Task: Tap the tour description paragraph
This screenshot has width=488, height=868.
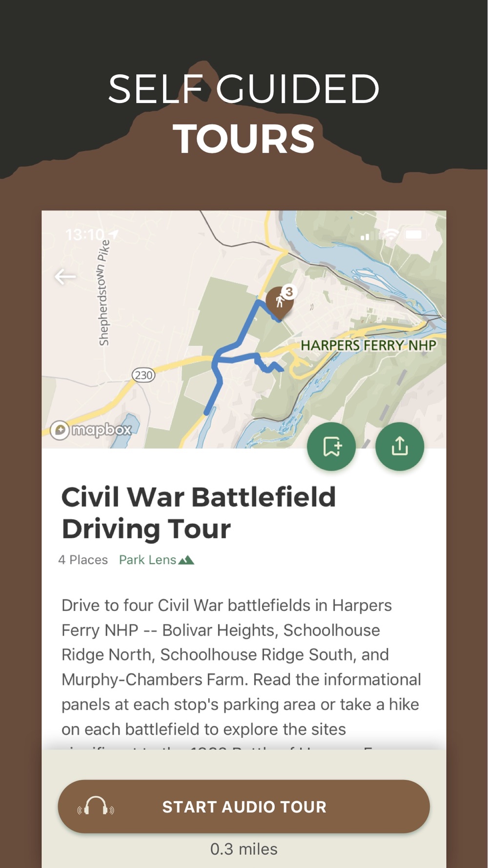Action: (241, 667)
